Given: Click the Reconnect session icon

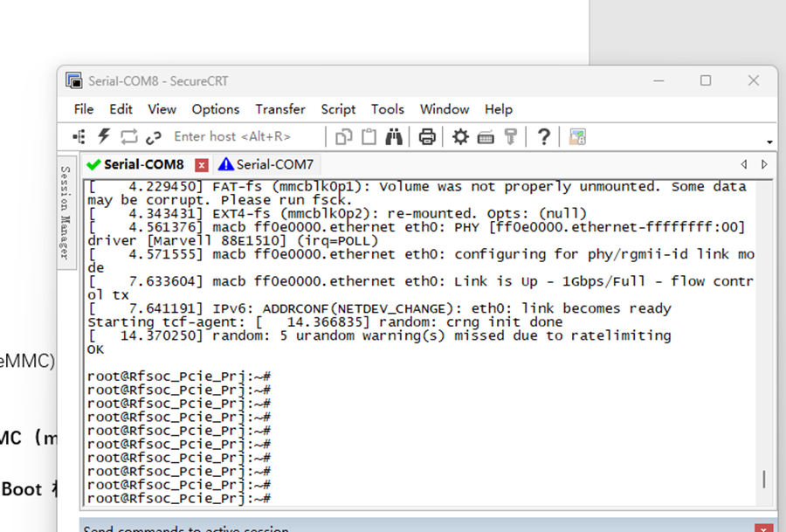Looking at the screenshot, I should click(x=129, y=136).
